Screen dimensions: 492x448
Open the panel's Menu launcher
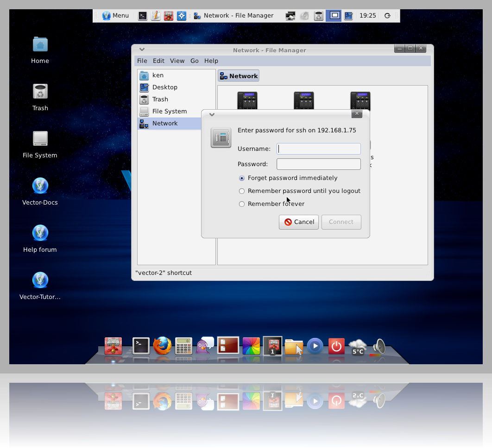[115, 16]
